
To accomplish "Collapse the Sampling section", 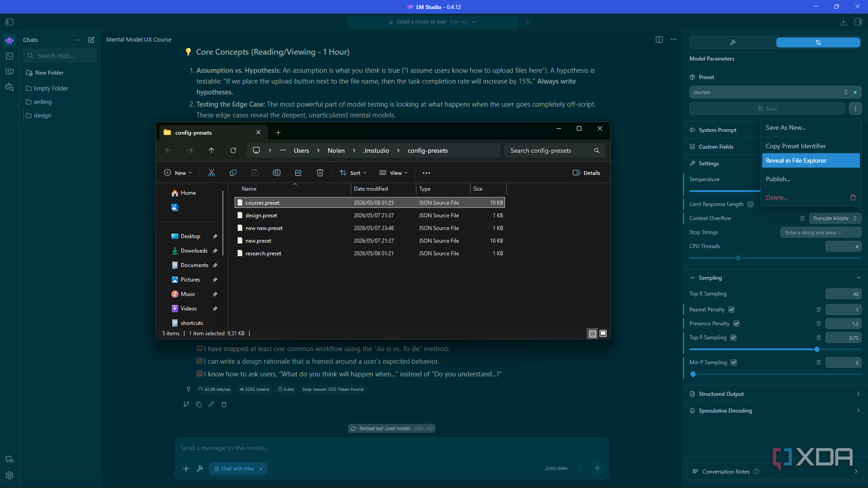I will tap(858, 277).
